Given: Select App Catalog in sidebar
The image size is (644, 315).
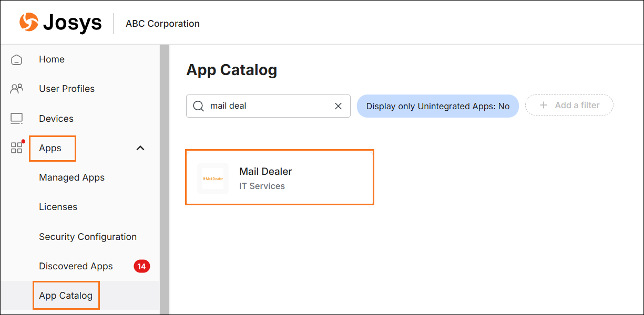Looking at the screenshot, I should click(66, 296).
